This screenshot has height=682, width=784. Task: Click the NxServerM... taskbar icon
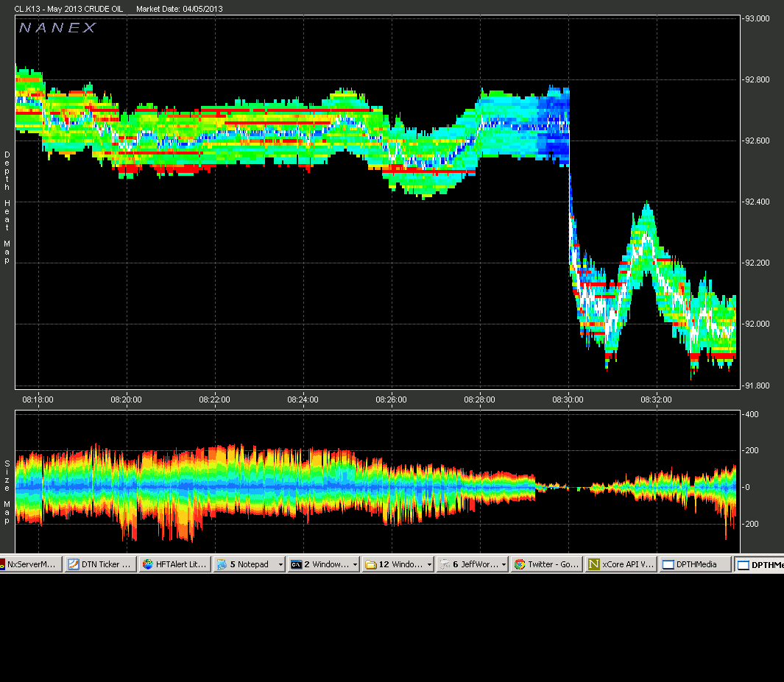pos(2,564)
